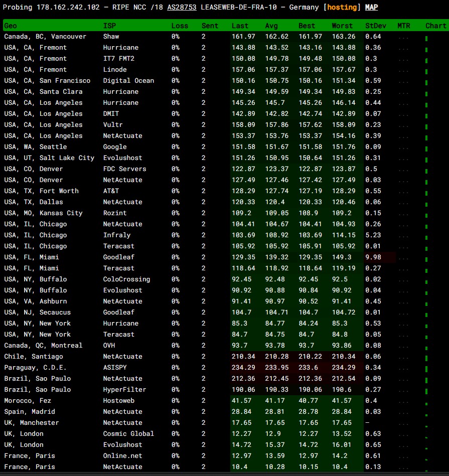Sort by the Last column header
This screenshot has height=476, width=449.
click(x=240, y=26)
